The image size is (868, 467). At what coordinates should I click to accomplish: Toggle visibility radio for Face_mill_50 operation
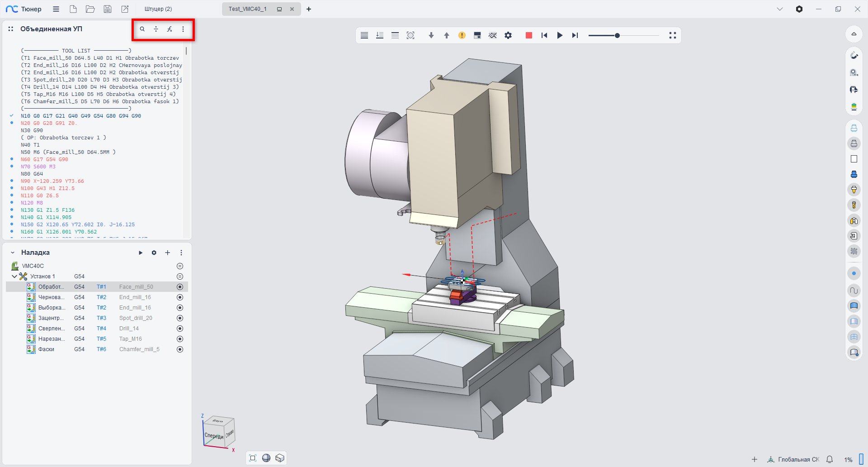(180, 287)
